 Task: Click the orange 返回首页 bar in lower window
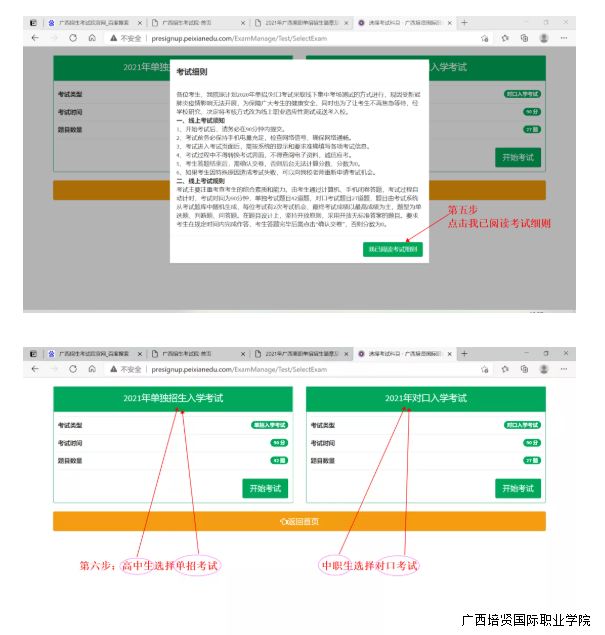[x=300, y=521]
